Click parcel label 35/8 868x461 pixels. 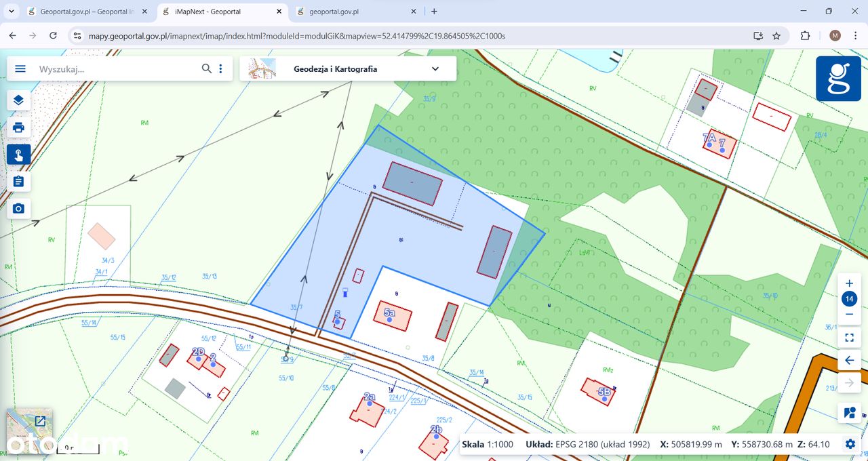pyautogui.click(x=428, y=358)
